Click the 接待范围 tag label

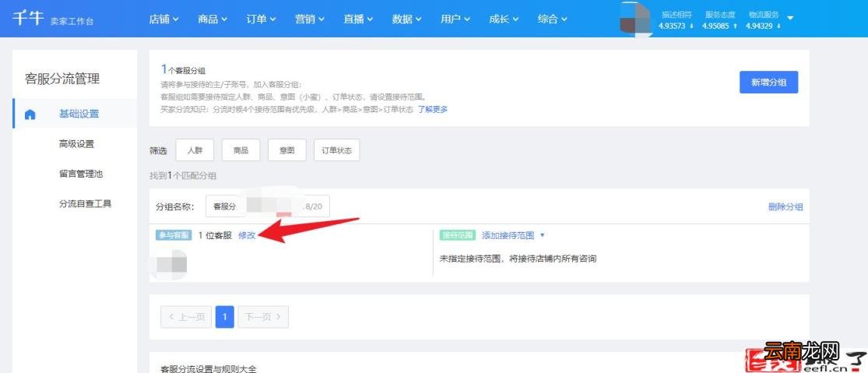pos(457,235)
